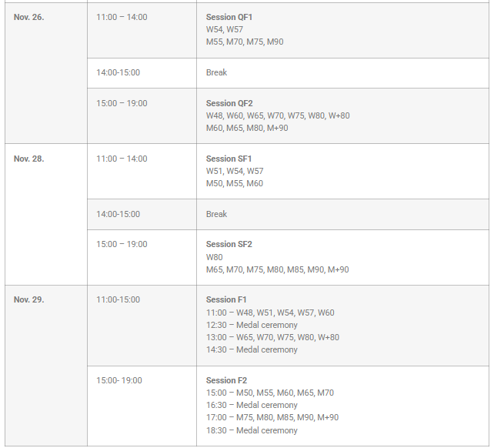Click the W51, W54, W57 line in SF1
494x448 pixels.
(x=234, y=171)
